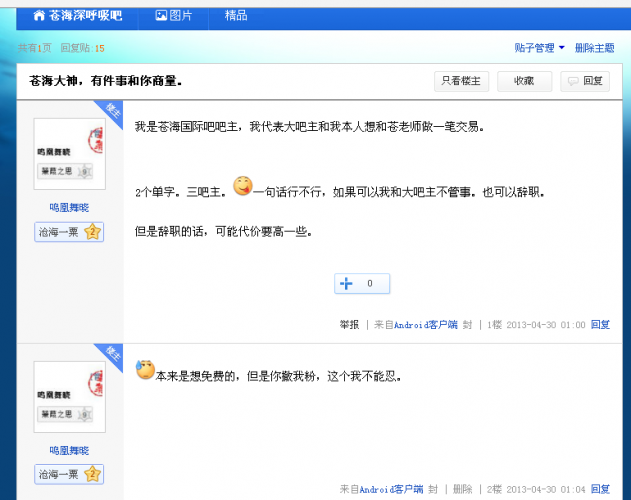
Task: Click 封 on the first floor post
Action: pyautogui.click(x=467, y=325)
